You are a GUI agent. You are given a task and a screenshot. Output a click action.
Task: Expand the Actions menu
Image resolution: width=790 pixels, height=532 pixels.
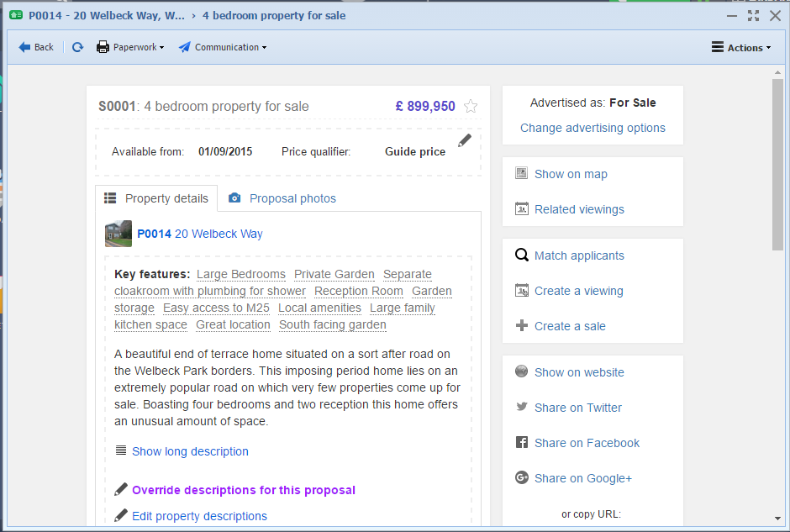(741, 47)
